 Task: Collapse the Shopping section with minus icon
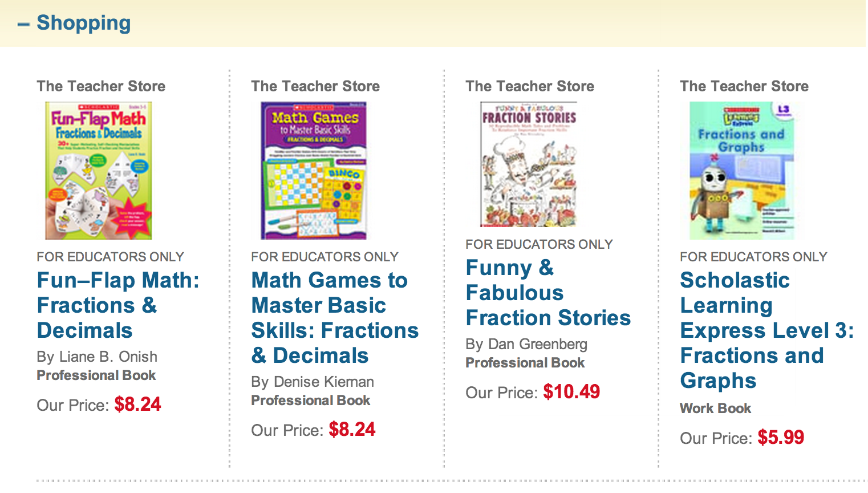coord(23,25)
